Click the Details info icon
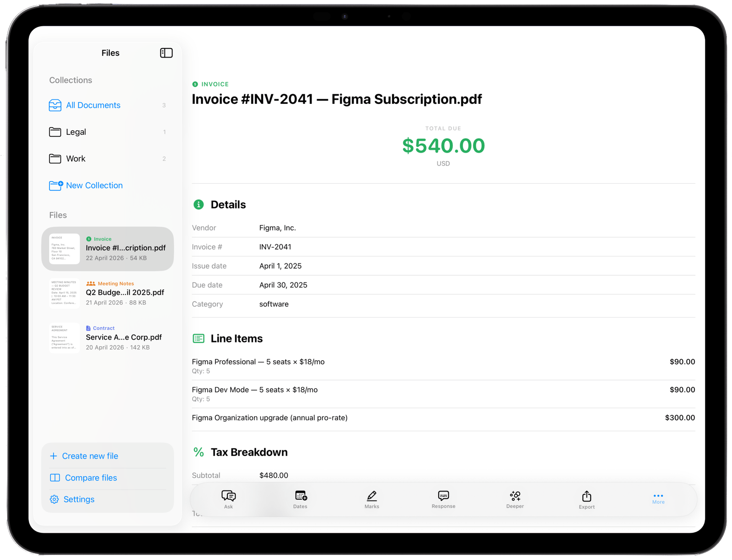Viewport: 732px width, 560px height. 199,205
